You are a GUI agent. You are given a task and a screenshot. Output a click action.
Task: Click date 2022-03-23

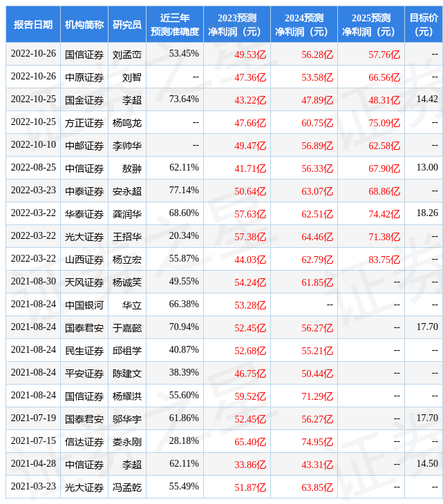[x=33, y=191]
